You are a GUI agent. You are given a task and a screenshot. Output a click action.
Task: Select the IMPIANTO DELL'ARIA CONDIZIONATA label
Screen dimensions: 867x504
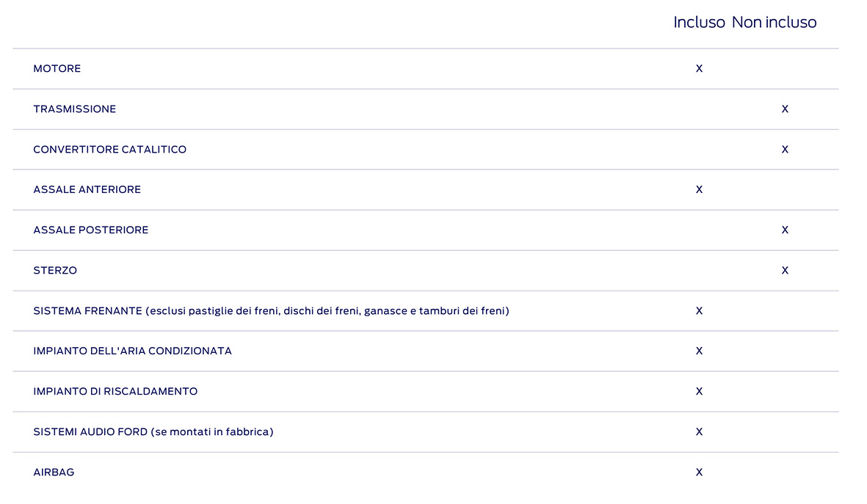[133, 351]
